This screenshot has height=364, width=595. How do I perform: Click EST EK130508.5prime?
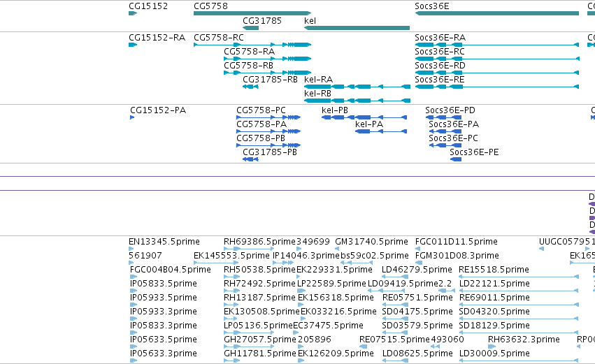click(x=261, y=312)
